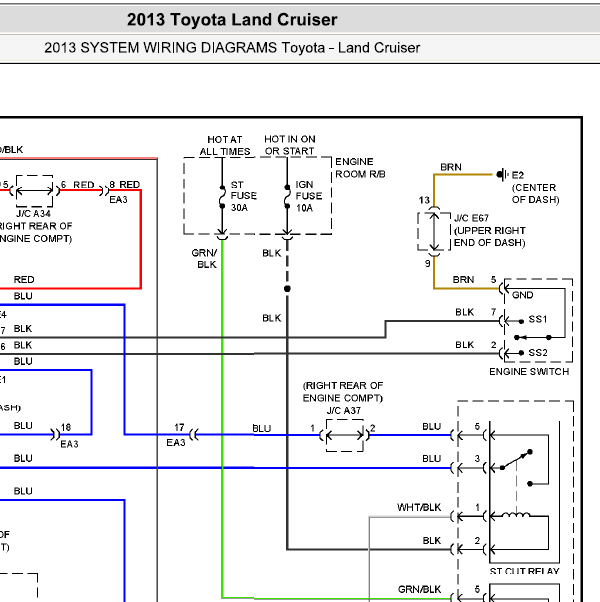Click the ST CUT relay coil symbol
The height and width of the screenshot is (602, 600).
tap(516, 514)
